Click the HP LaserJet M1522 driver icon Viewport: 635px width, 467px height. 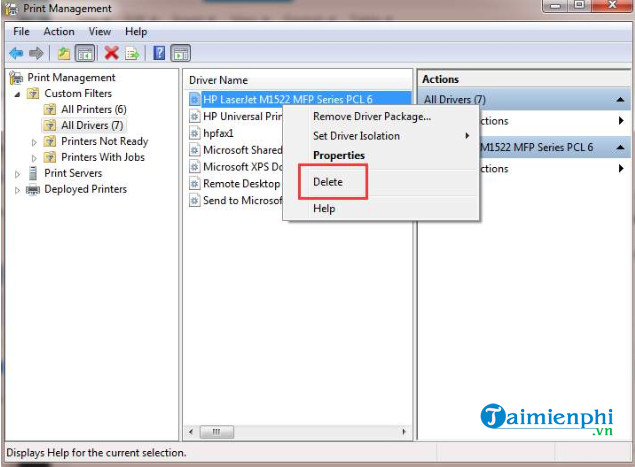click(x=195, y=99)
